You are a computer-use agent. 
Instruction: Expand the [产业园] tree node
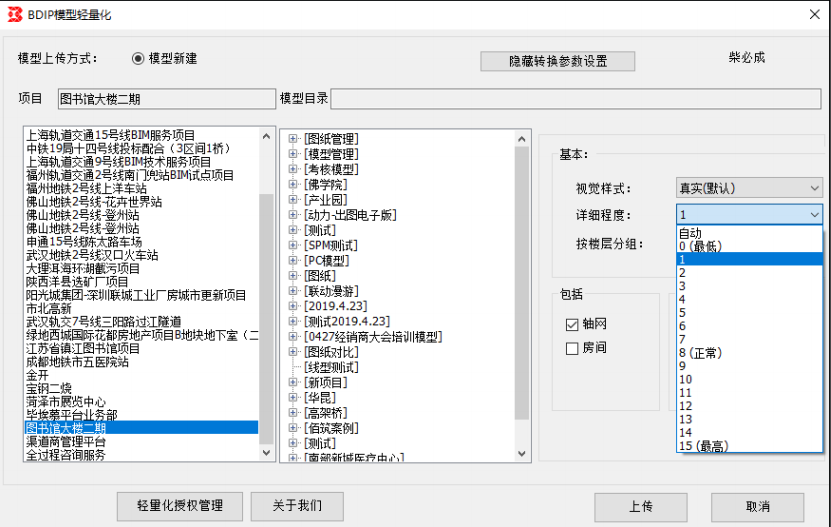(x=293, y=199)
